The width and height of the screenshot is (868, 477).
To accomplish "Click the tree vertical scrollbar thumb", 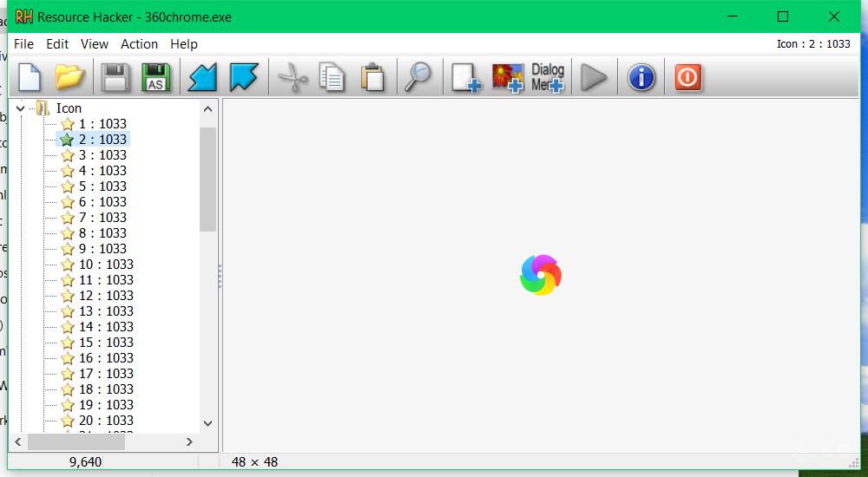I will (208, 180).
